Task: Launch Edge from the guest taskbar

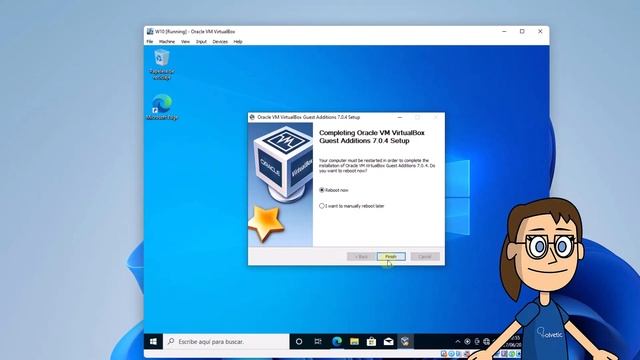Action: [x=337, y=342]
